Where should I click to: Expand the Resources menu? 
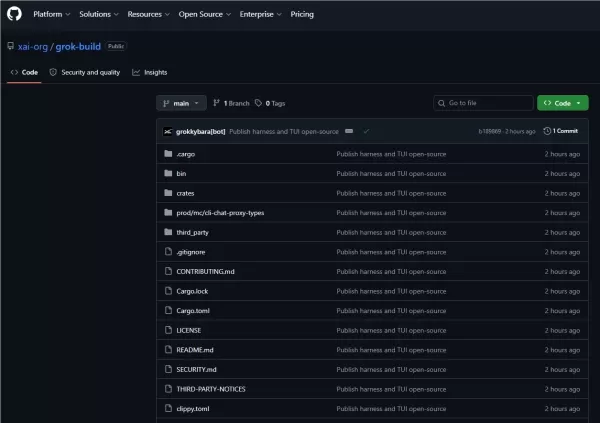pyautogui.click(x=148, y=14)
